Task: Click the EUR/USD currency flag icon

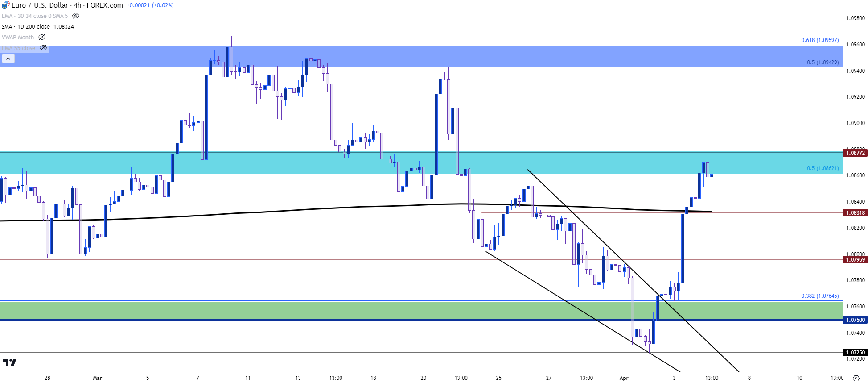Action: coord(5,5)
